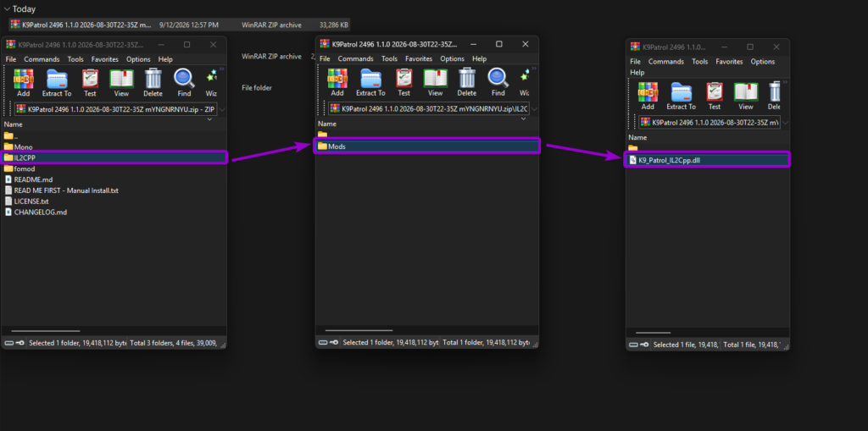Click key icon in right window status bar
The image size is (868, 431).
tap(645, 345)
